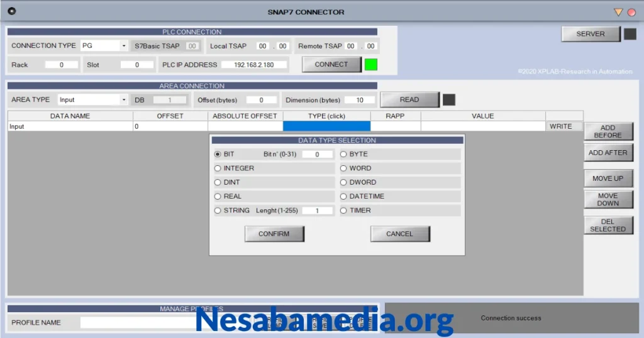This screenshot has width=644, height=338.
Task: Click the CONNECT button
Action: (x=332, y=65)
